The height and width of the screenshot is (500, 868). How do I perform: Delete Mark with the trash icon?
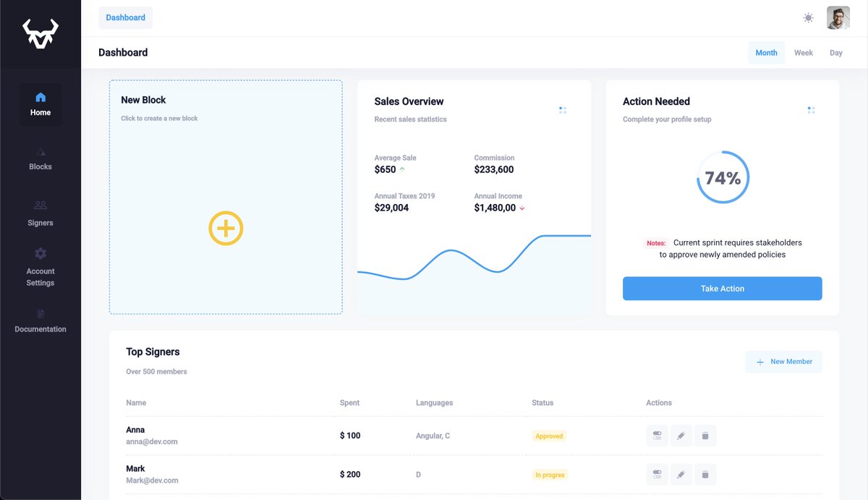tap(705, 475)
